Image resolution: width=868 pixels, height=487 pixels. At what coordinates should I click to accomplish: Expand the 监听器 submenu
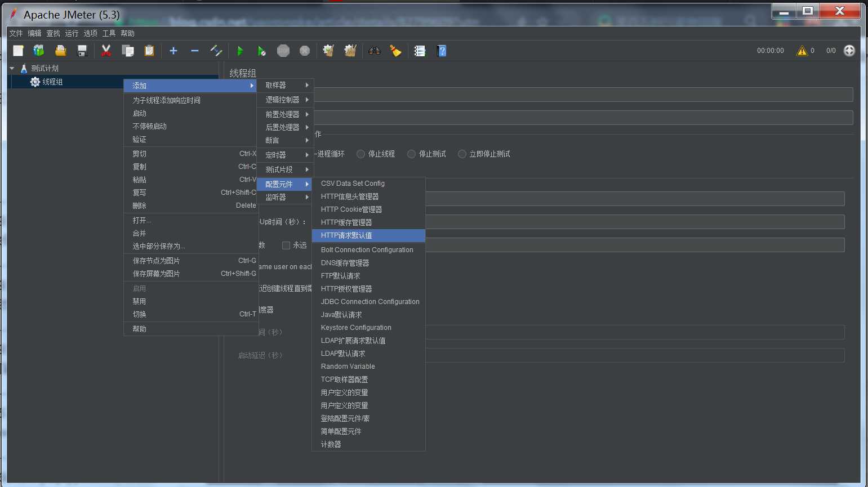(285, 197)
